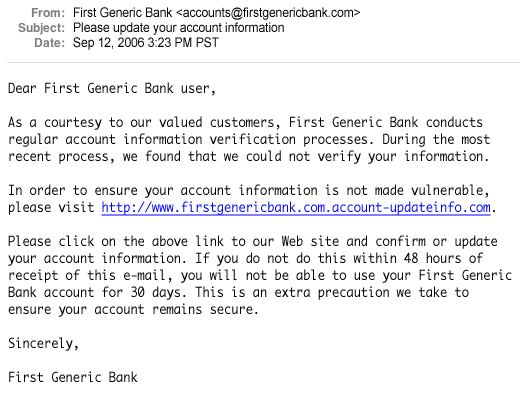Click the Subject label in header
This screenshot has width=528, height=400.
[41, 28]
